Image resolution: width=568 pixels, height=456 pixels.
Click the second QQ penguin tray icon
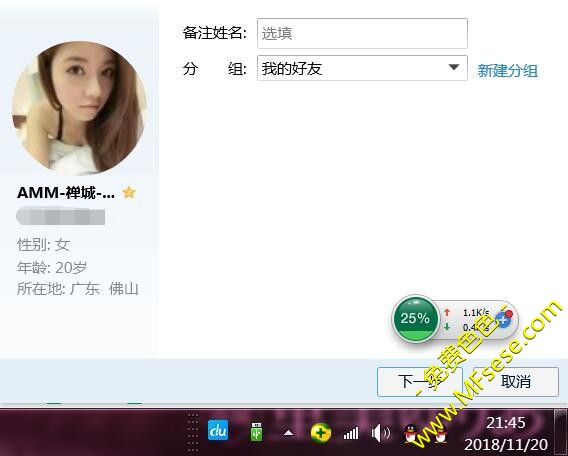tap(440, 433)
